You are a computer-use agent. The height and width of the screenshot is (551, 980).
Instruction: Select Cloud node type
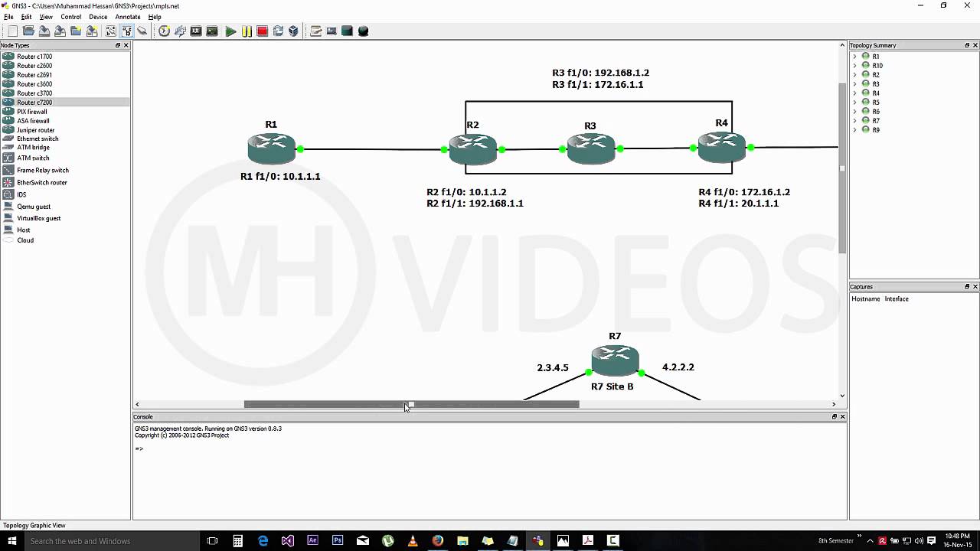(x=65, y=240)
